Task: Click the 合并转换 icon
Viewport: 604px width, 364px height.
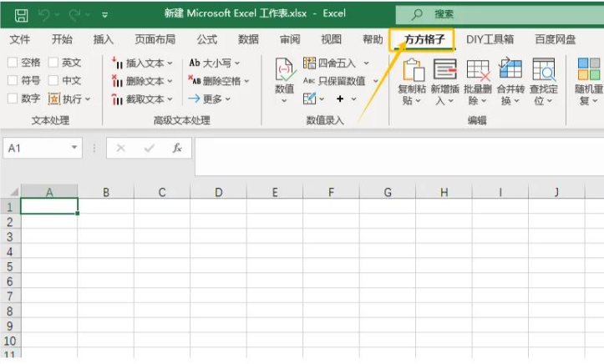Action: [x=510, y=70]
